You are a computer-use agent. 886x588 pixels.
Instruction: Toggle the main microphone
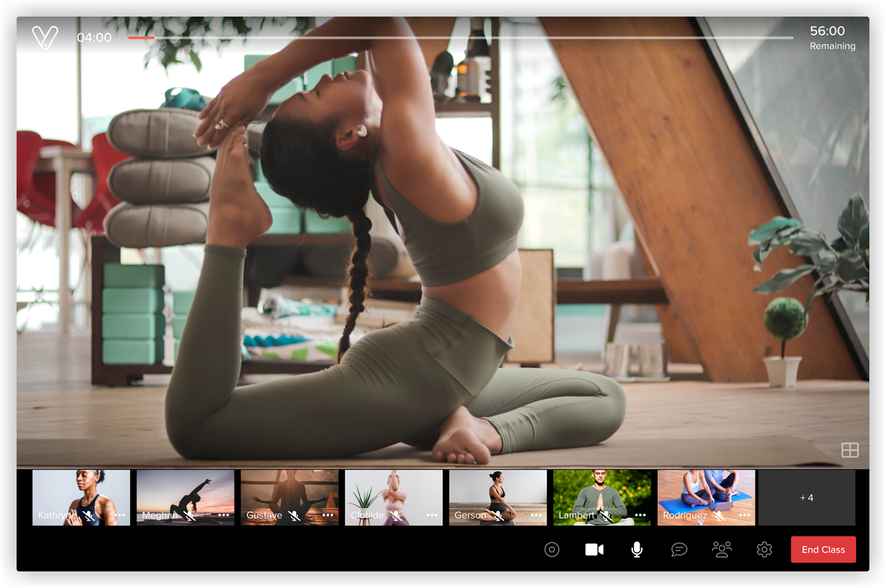pos(636,550)
